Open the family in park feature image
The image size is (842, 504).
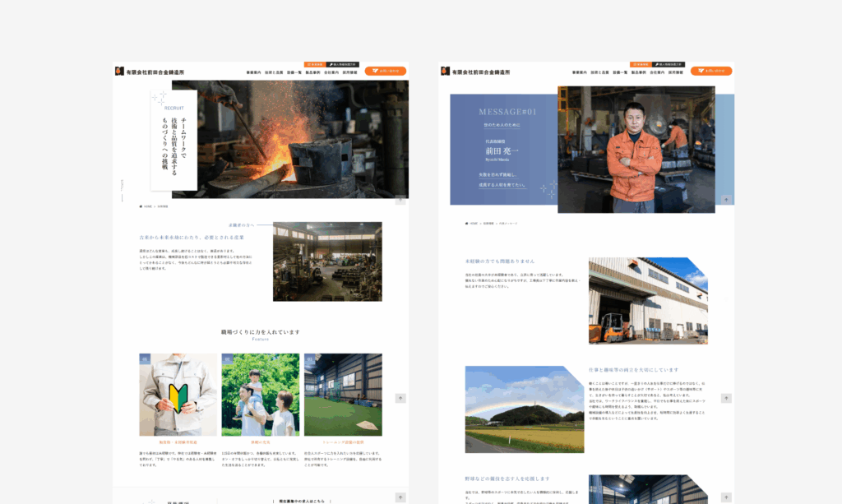260,395
